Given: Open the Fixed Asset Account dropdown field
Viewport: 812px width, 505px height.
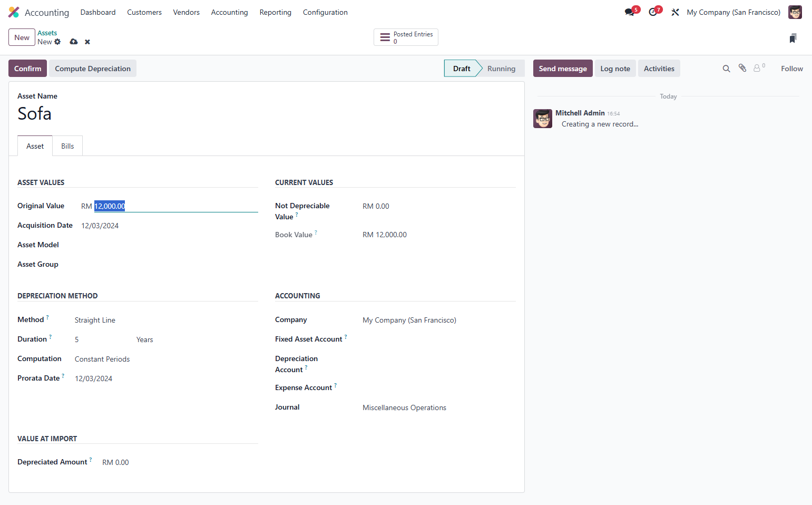Looking at the screenshot, I should click(438, 339).
